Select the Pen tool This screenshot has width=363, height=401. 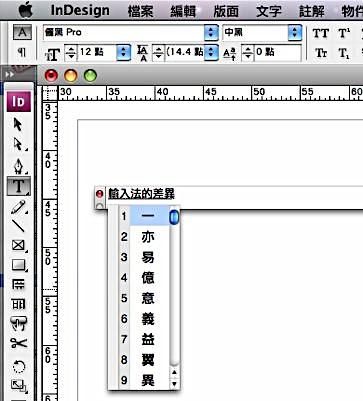point(19,166)
